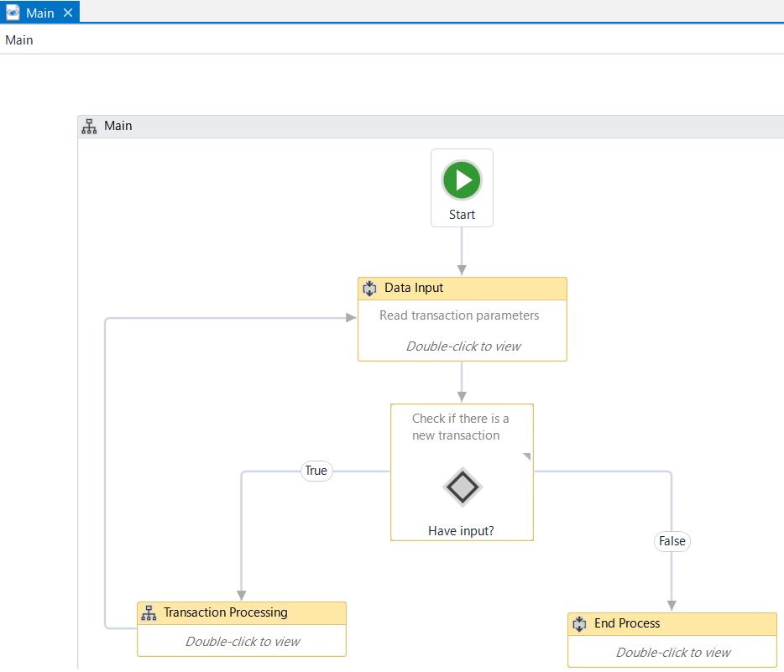Click the End Process invoke workflow icon
Image resolution: width=784 pixels, height=672 pixels.
pos(579,624)
